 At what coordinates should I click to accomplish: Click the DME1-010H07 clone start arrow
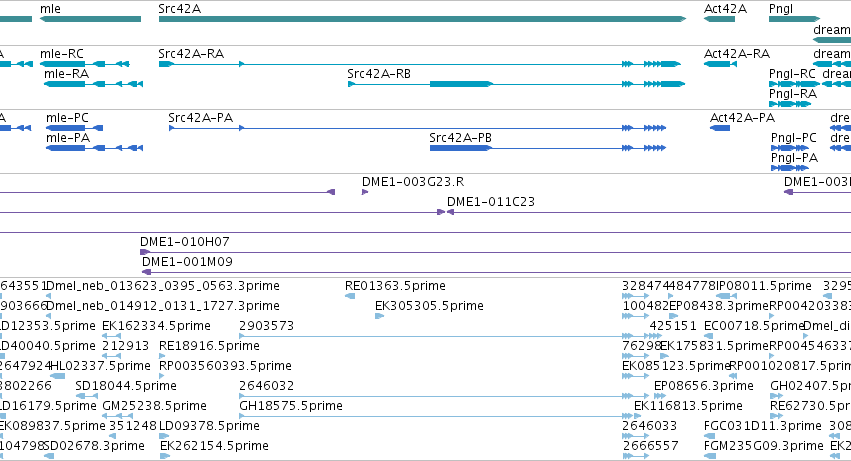point(144,252)
